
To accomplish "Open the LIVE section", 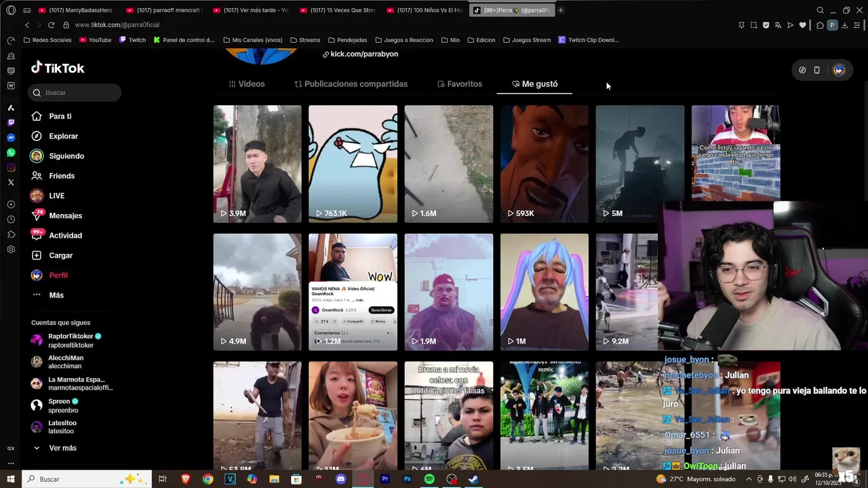I will 47,196.
